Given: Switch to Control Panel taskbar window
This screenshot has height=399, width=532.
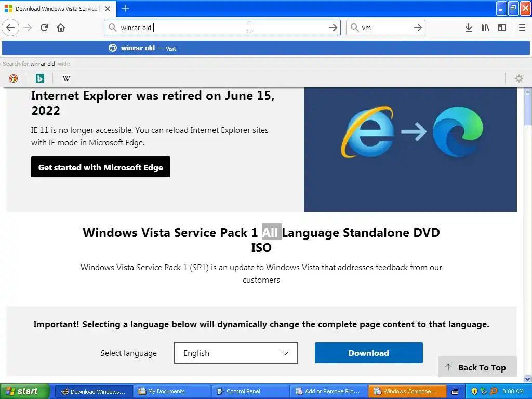Looking at the screenshot, I should pyautogui.click(x=250, y=392).
